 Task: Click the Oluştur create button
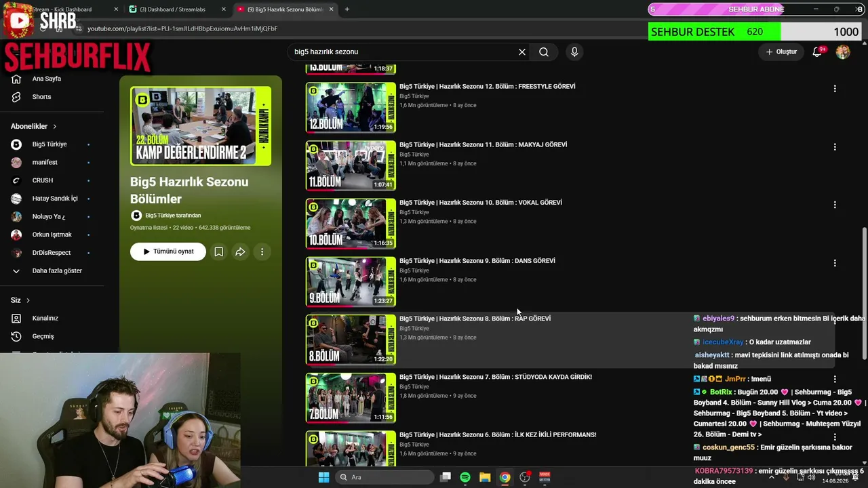pos(781,52)
